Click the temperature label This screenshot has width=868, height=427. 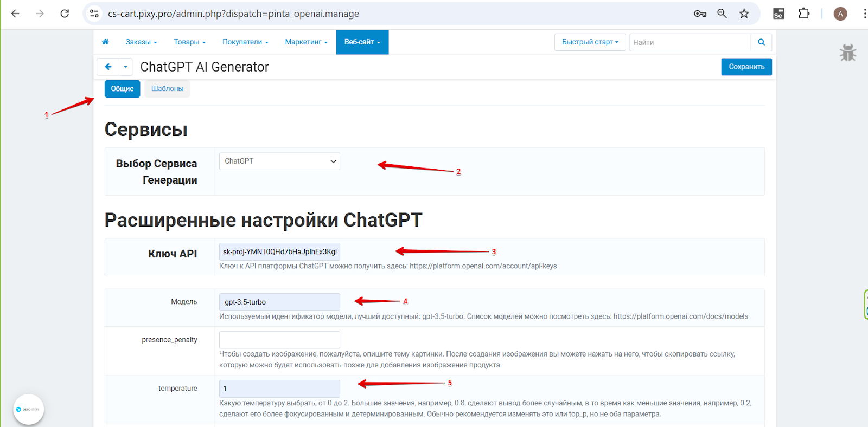[177, 389]
